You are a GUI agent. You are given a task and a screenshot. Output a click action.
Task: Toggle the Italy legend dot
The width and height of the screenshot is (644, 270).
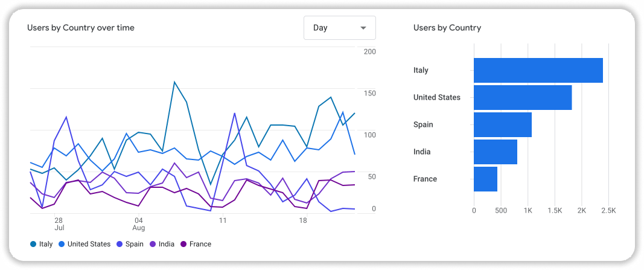point(33,244)
